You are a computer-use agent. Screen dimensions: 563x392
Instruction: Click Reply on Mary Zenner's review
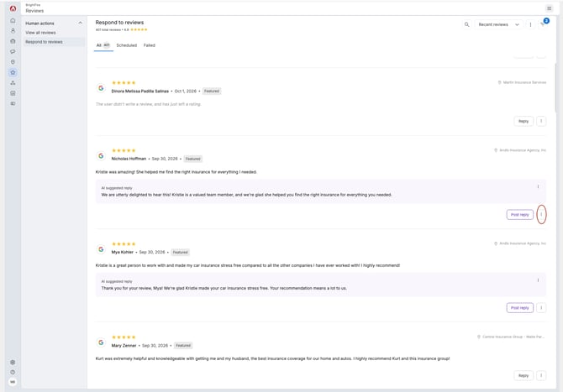click(524, 375)
